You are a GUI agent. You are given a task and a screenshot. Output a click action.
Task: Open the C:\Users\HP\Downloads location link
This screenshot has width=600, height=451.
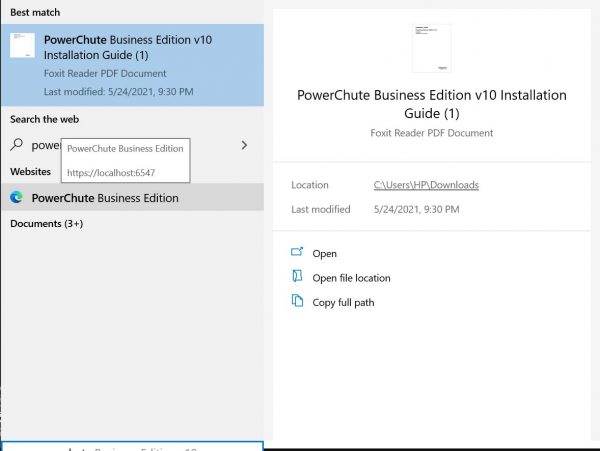426,185
